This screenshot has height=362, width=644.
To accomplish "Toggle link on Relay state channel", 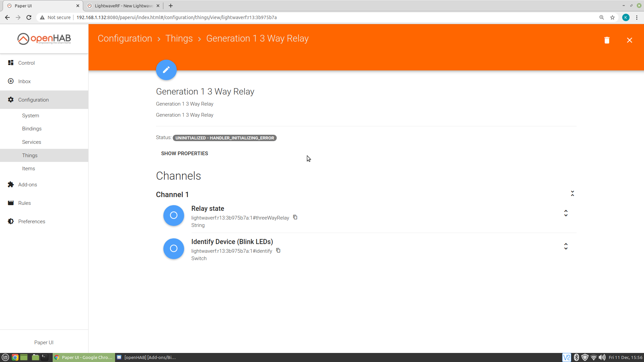I will point(173,215).
